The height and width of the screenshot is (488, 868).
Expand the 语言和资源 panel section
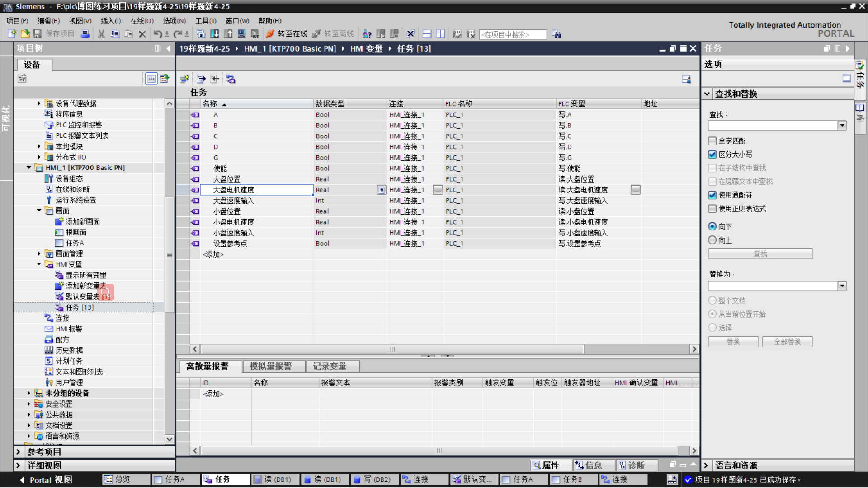[706, 465]
